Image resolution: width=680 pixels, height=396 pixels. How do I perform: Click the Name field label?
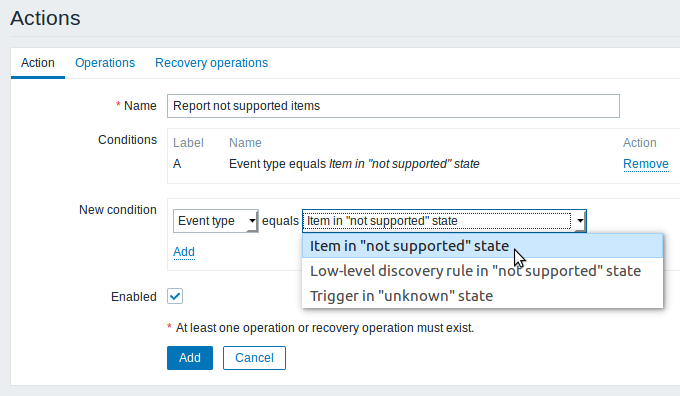[140, 106]
